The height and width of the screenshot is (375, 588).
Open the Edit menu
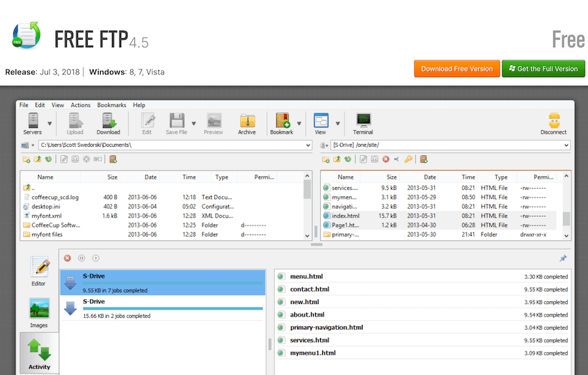pos(40,105)
